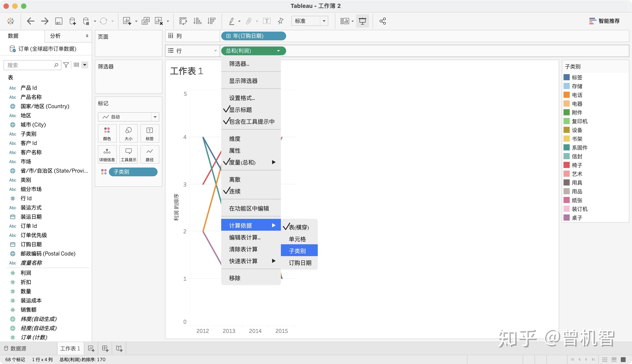Click the undo back arrow in toolbar
632x364 pixels.
pos(31,21)
